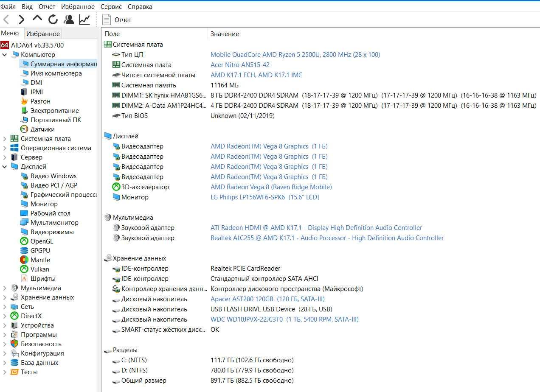Screen dimensions: 540x392
Task: Open the Realtek ALC255 audio adapter link
Action: tap(327, 238)
